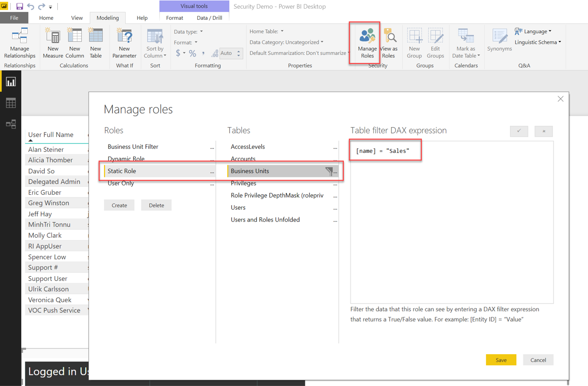The height and width of the screenshot is (386, 588).
Task: Switch to Data view in the sidebar
Action: [x=10, y=103]
